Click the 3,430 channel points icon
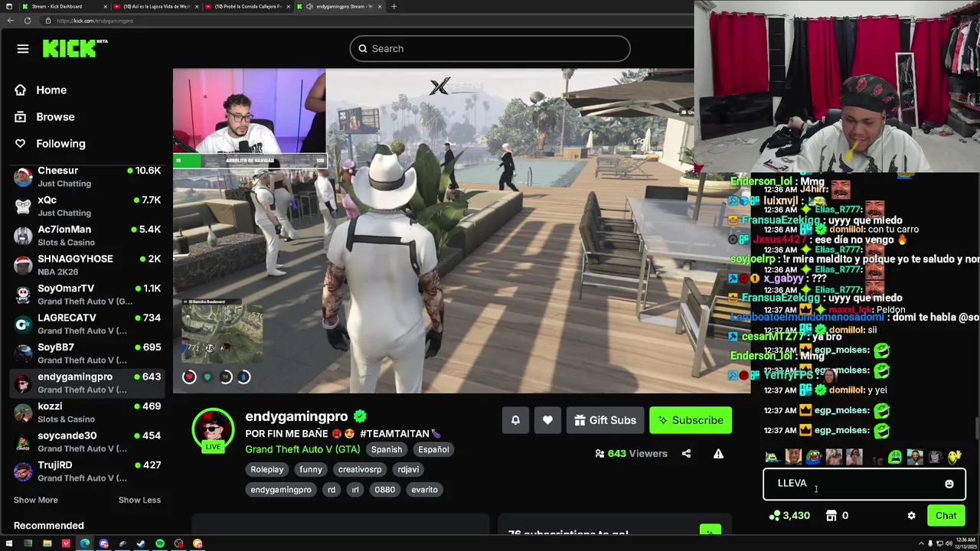 click(x=775, y=516)
